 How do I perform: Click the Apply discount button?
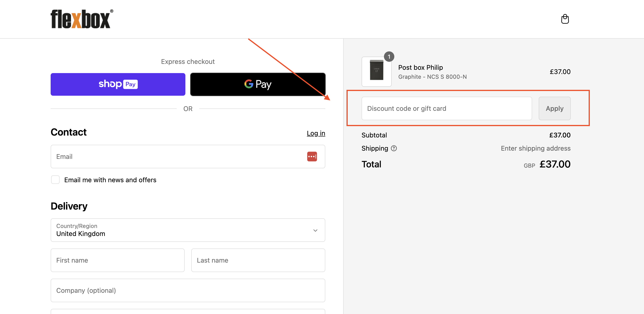554,108
